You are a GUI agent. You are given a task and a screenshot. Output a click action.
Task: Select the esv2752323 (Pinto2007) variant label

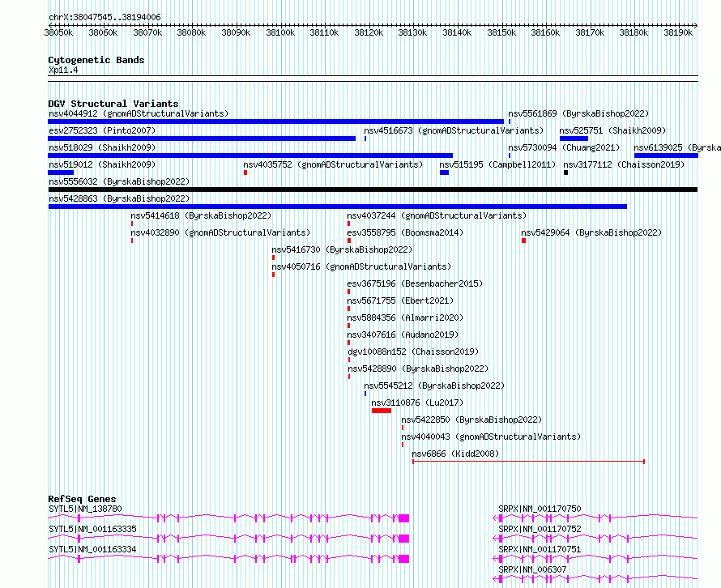coord(102,130)
